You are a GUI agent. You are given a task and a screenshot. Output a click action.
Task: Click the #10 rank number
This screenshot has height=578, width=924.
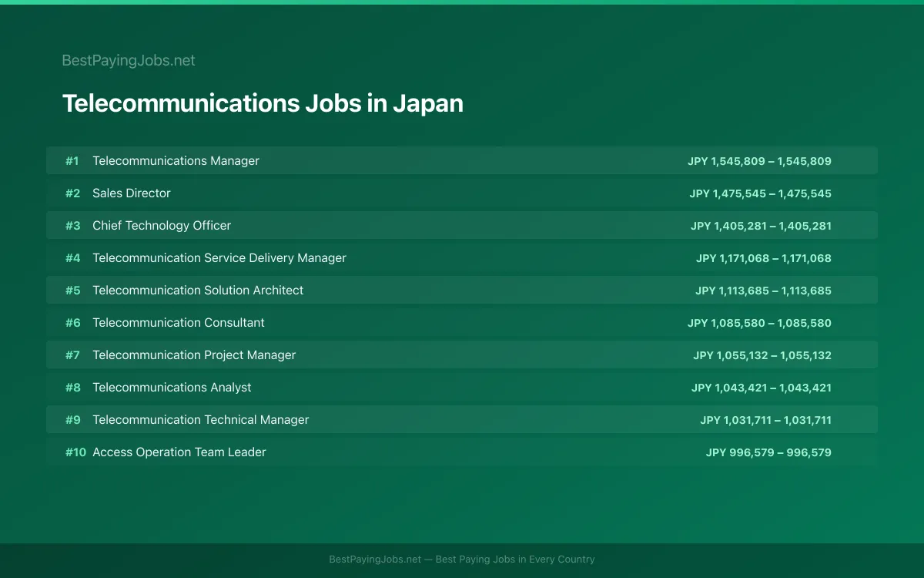75,452
